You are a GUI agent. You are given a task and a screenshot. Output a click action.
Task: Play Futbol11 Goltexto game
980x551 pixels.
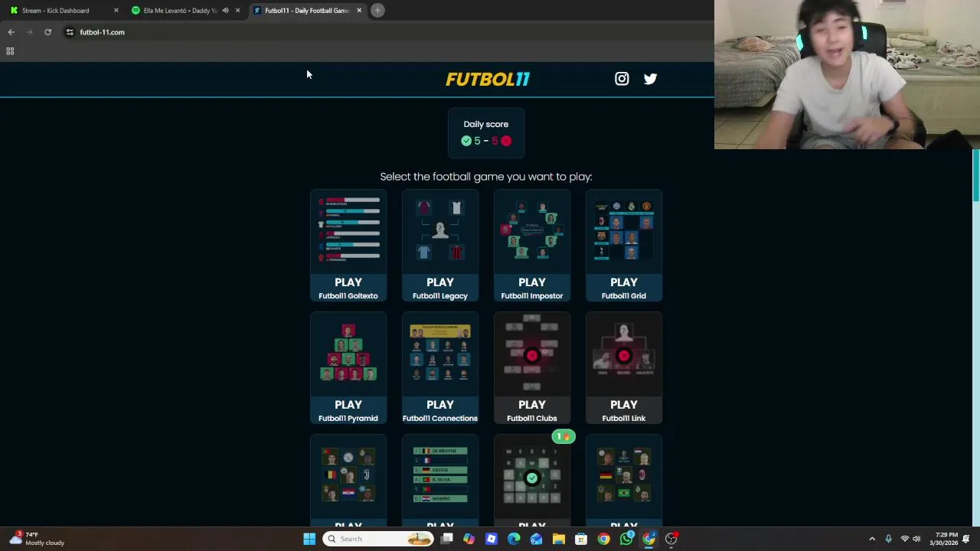[348, 288]
